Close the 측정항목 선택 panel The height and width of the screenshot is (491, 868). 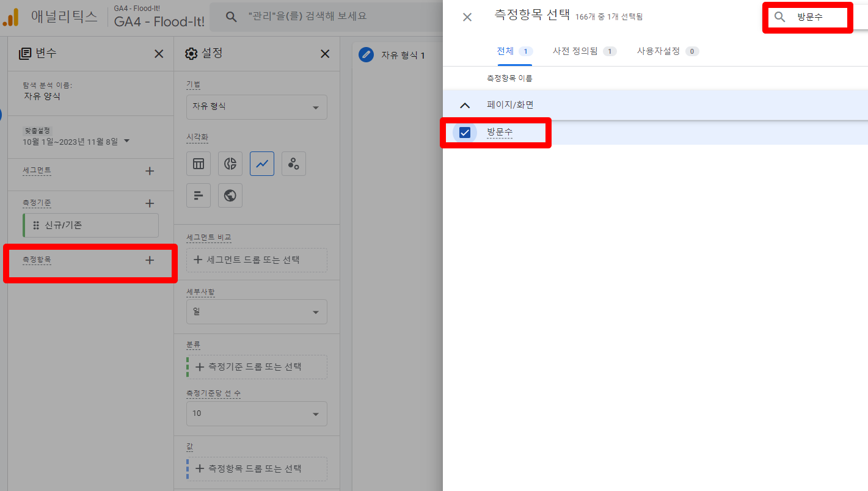[467, 17]
